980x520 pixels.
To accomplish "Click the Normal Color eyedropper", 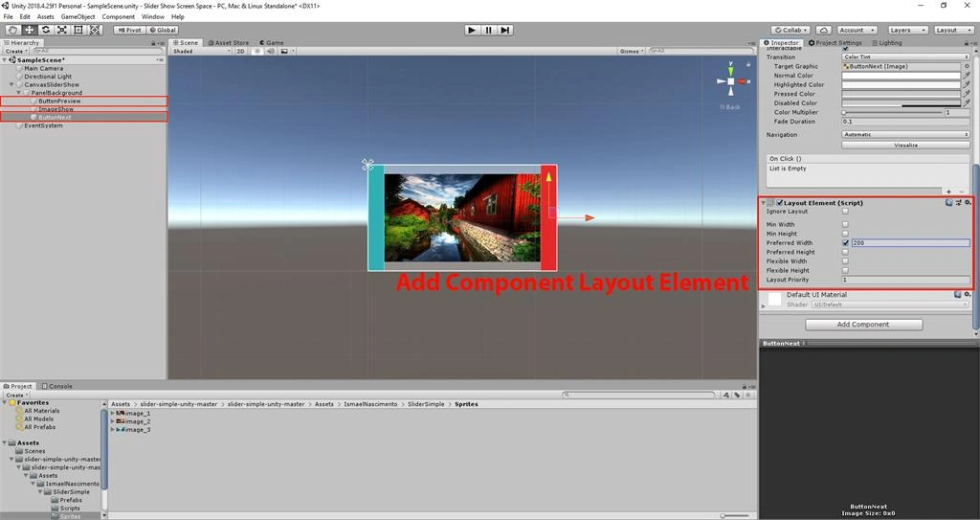I will click(x=967, y=76).
